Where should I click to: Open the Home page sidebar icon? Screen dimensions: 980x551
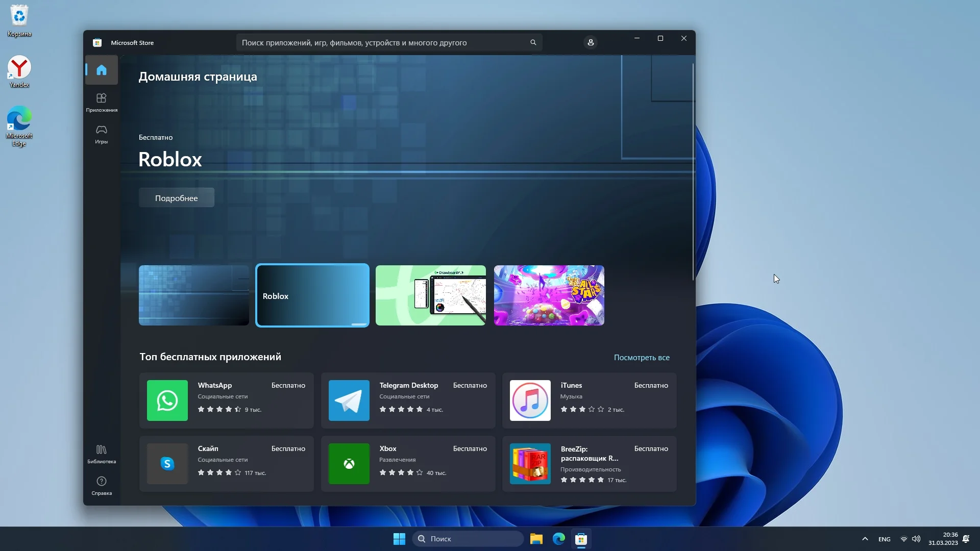(x=101, y=70)
